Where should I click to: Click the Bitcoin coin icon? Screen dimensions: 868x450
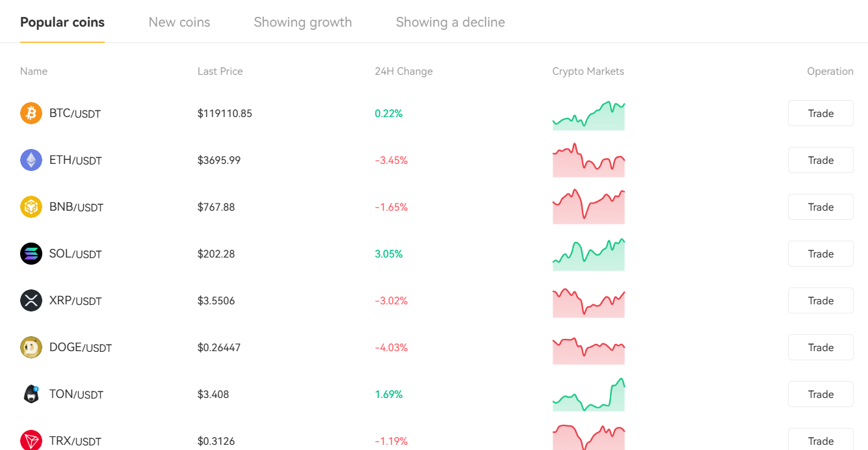point(31,113)
